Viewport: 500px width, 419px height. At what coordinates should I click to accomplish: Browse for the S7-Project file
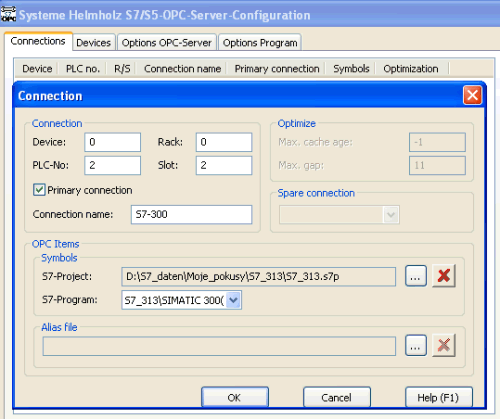[416, 276]
